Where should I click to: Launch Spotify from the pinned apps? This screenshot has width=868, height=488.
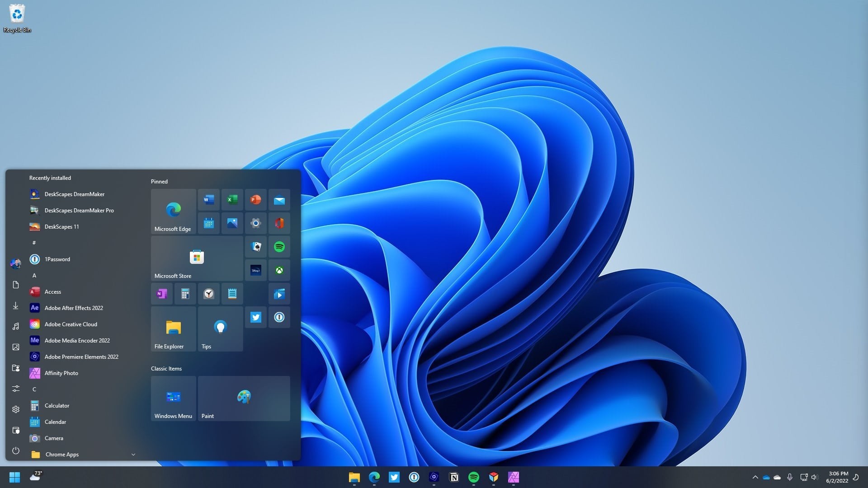coord(279,247)
